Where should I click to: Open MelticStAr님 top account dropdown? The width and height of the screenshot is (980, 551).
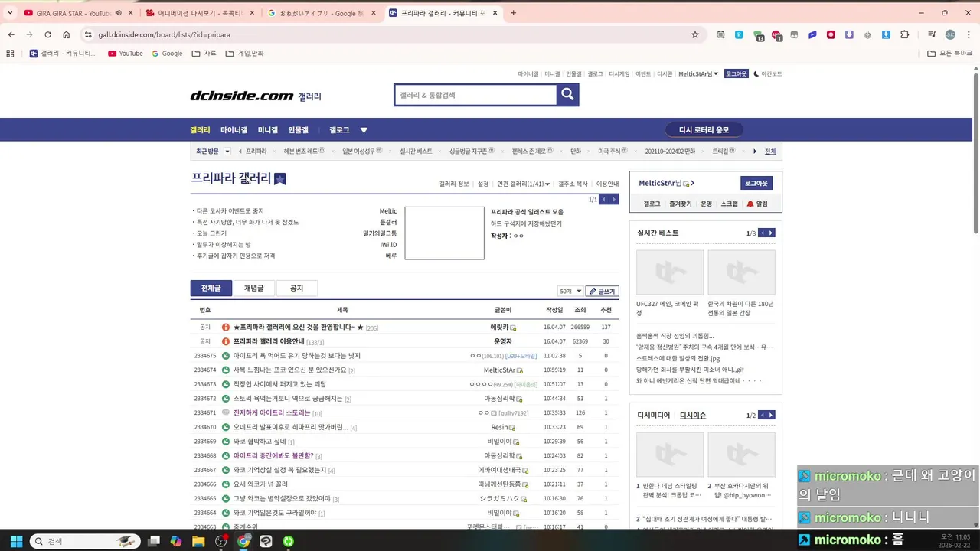tap(698, 73)
